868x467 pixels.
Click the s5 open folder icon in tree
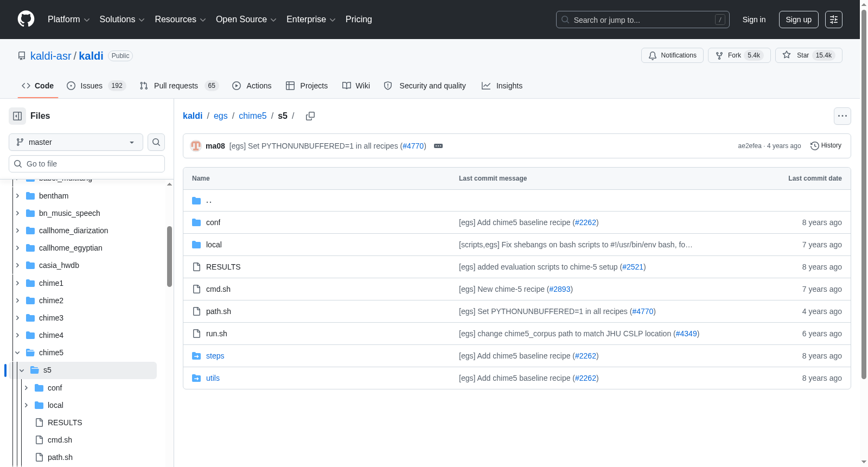tap(35, 370)
